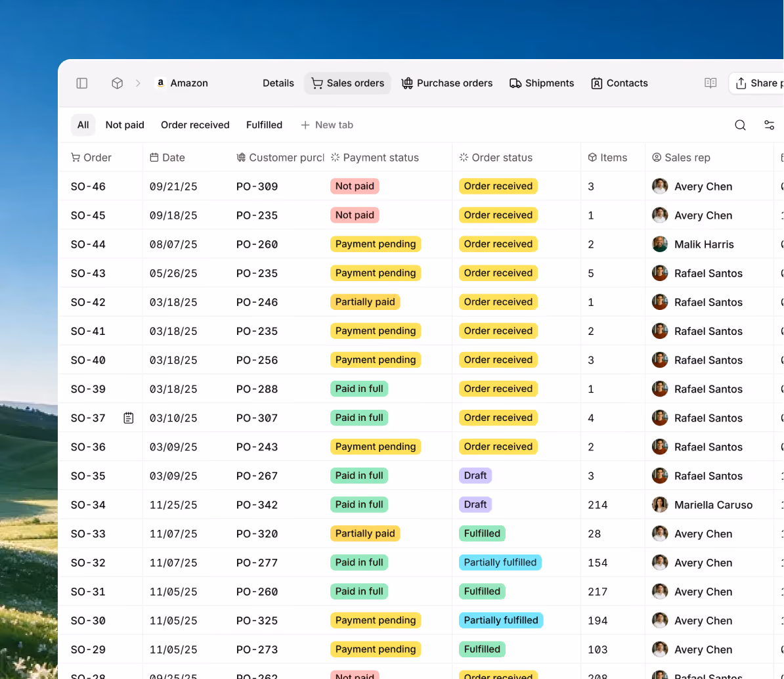
Task: Click Sales orders cart icon
Action: click(317, 83)
